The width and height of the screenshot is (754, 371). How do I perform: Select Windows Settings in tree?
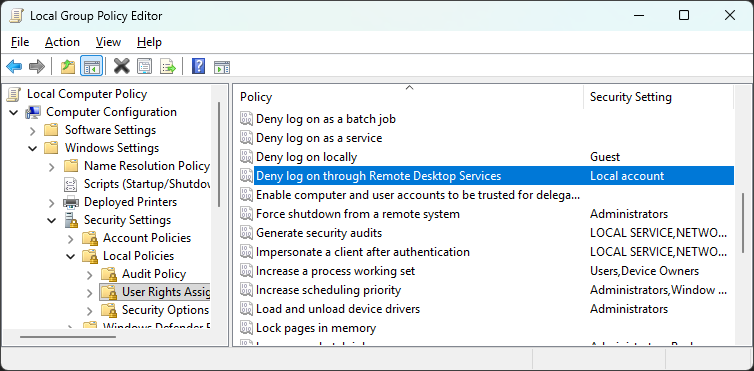[112, 148]
